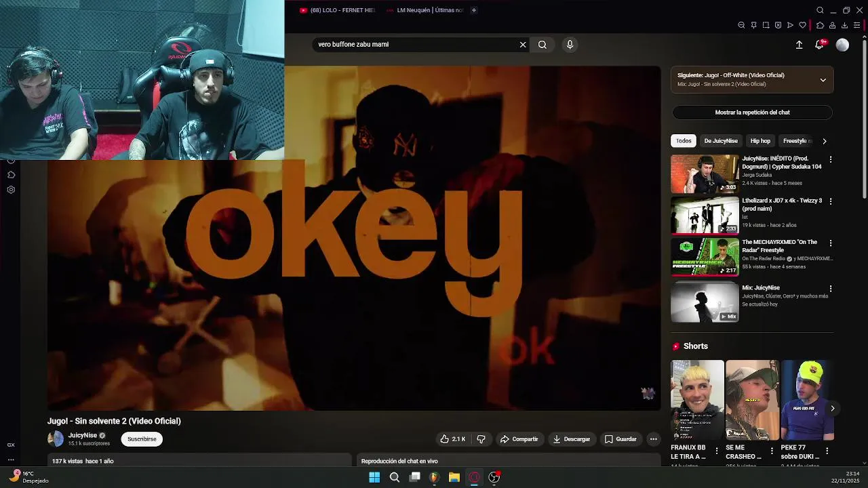Screen dimensions: 868x488
Task: Clear the YouTube search box text
Action: click(x=523, y=45)
